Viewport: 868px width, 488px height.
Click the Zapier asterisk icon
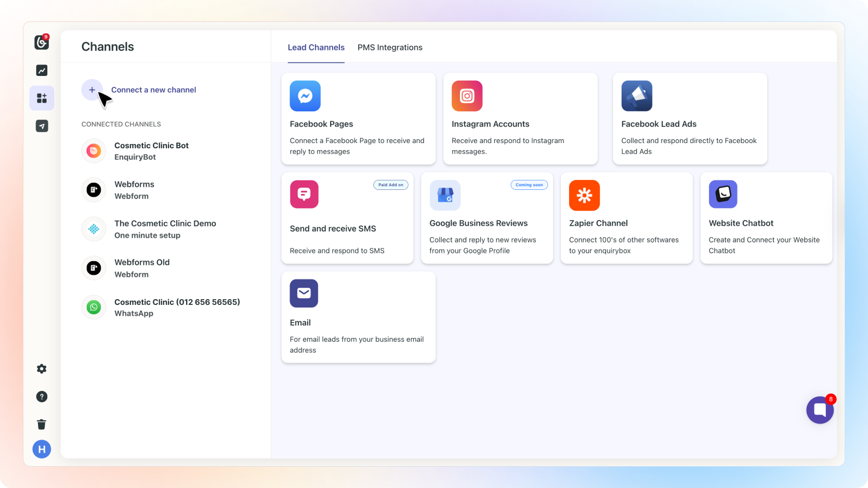coord(584,195)
